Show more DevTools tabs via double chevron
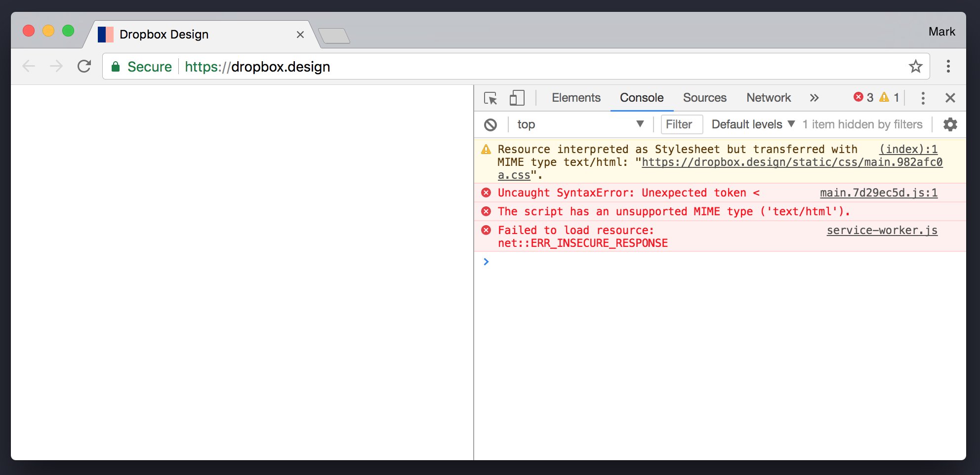Screen dimensions: 980x475 814,98
